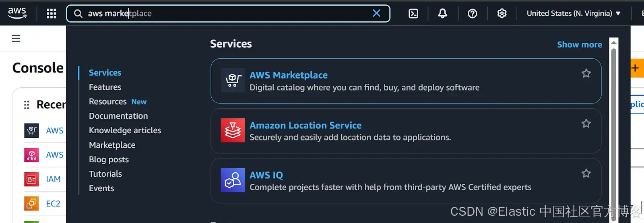Viewport: 644px width, 223px height.
Task: Select Knowledge articles category
Action: tap(125, 130)
